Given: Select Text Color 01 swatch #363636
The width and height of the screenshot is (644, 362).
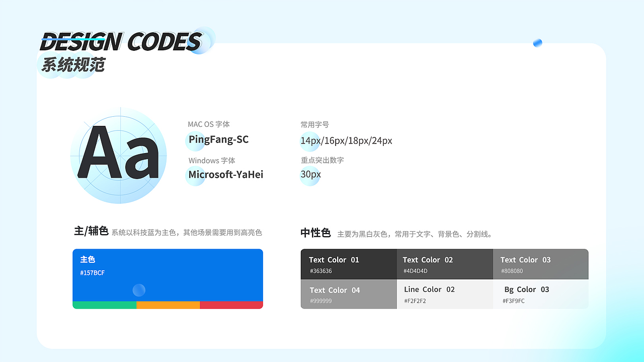Looking at the screenshot, I should (349, 264).
